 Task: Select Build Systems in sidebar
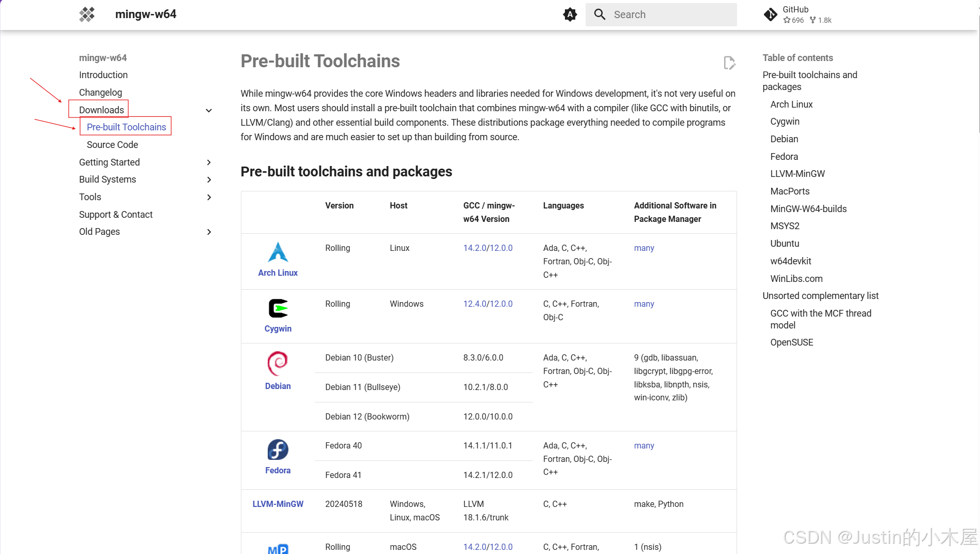pos(108,179)
